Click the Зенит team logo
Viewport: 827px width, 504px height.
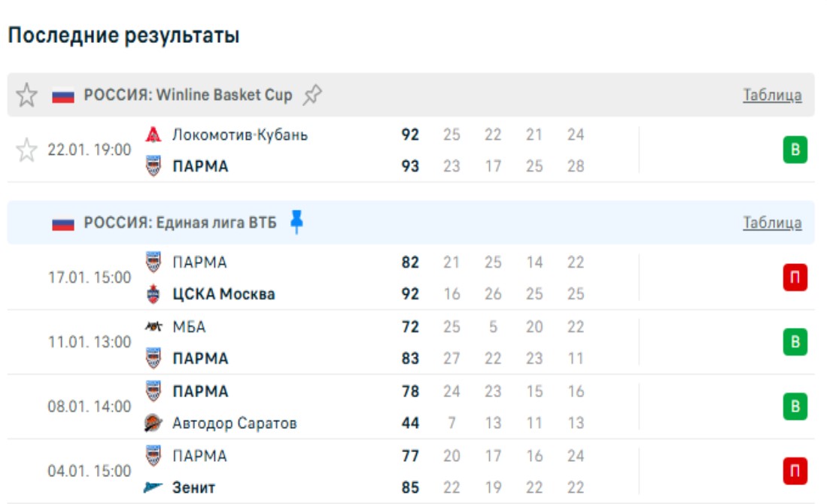(x=153, y=488)
